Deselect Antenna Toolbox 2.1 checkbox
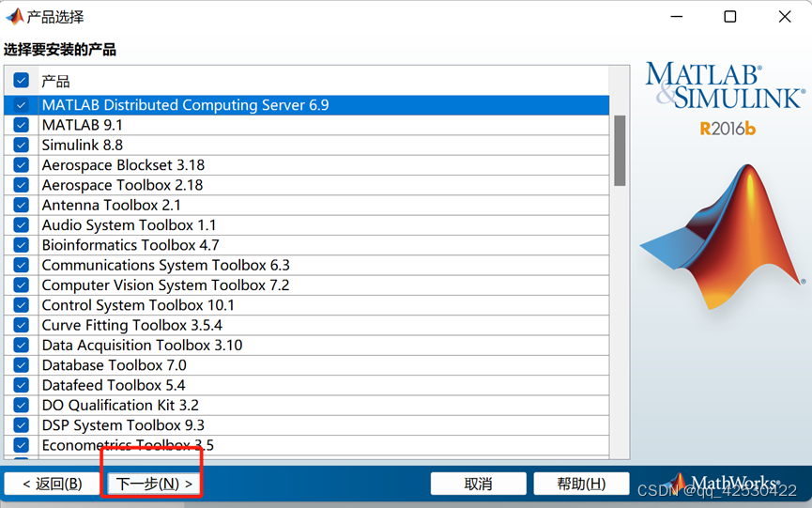 22,205
